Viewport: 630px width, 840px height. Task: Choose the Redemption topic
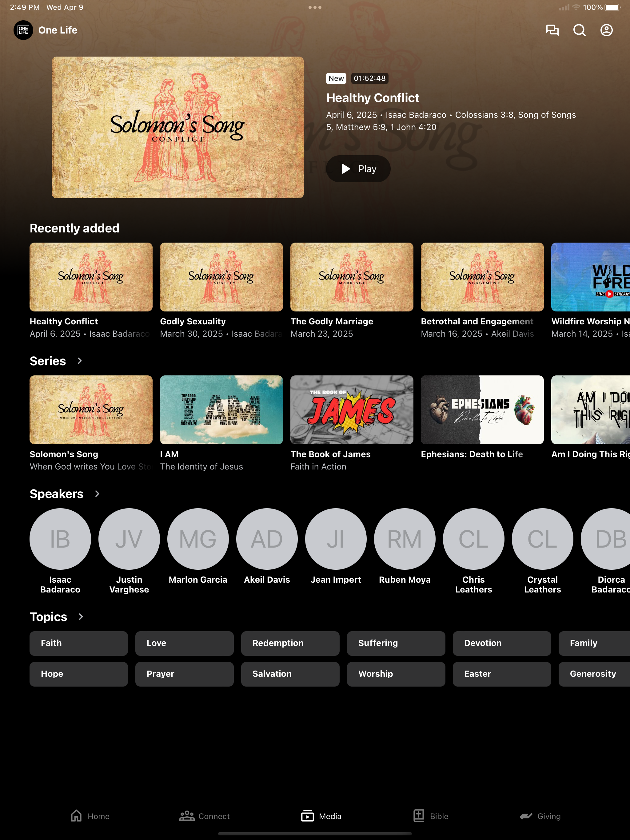pyautogui.click(x=290, y=643)
